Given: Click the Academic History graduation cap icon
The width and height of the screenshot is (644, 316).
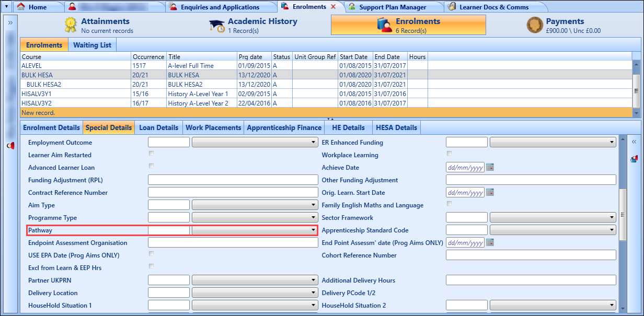Looking at the screenshot, I should coord(217,26).
